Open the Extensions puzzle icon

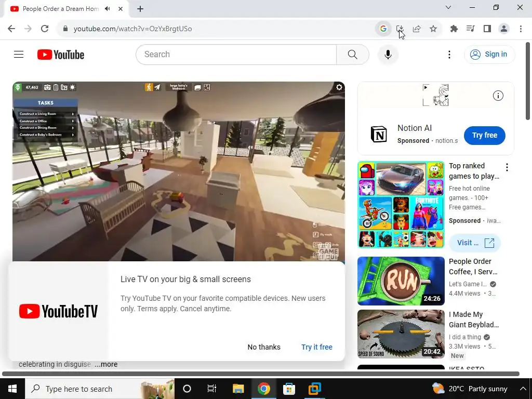click(454, 29)
